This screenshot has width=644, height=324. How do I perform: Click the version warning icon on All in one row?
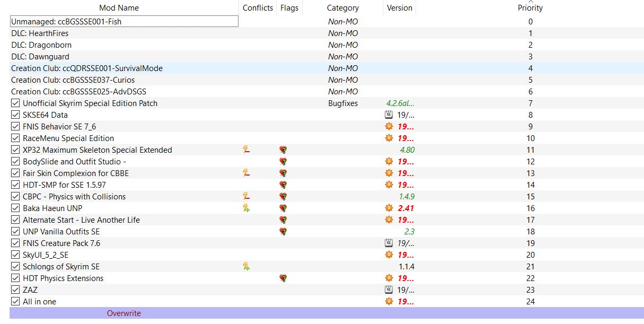389,302
